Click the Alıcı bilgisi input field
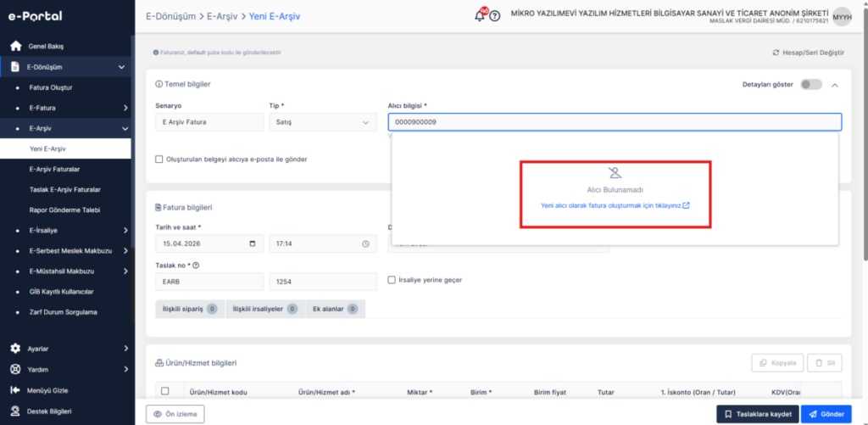This screenshot has width=868, height=425. point(615,122)
